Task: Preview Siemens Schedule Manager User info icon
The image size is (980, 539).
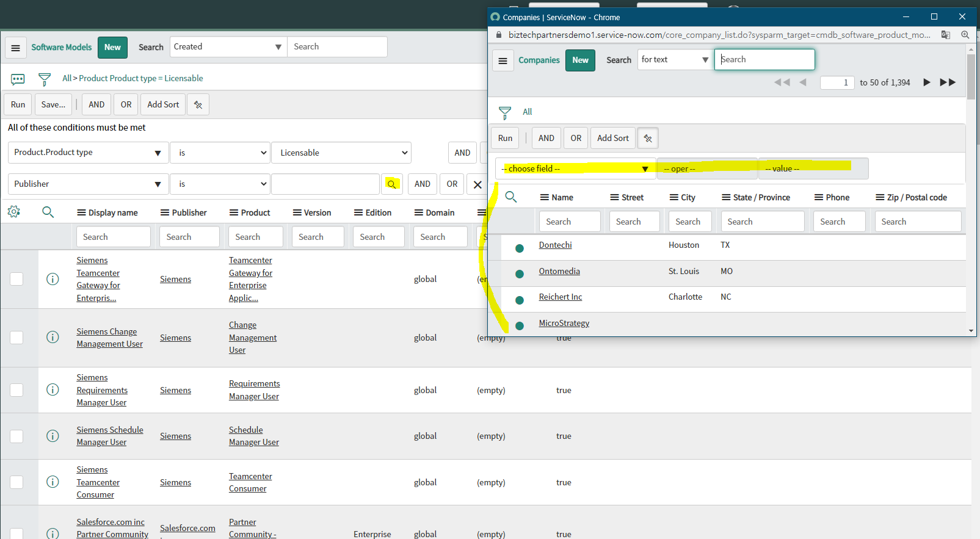Action: point(53,436)
